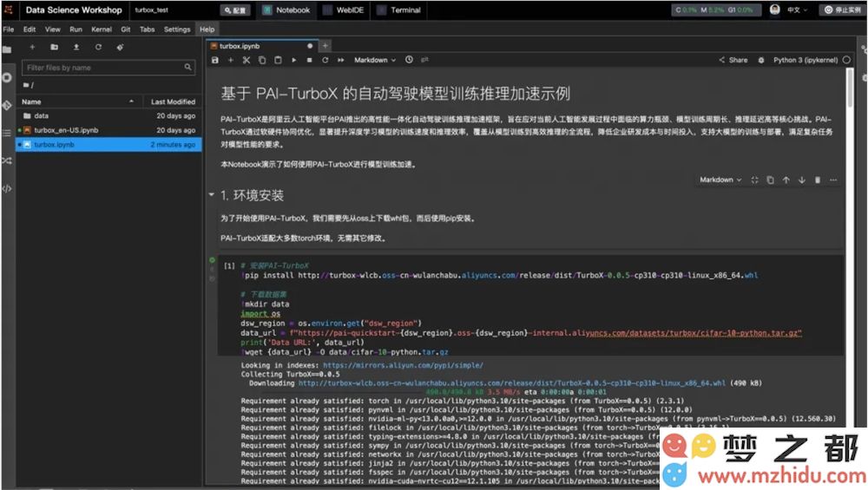Select the turbox.ipynb notebook tab
The width and height of the screenshot is (868, 490).
[x=261, y=46]
